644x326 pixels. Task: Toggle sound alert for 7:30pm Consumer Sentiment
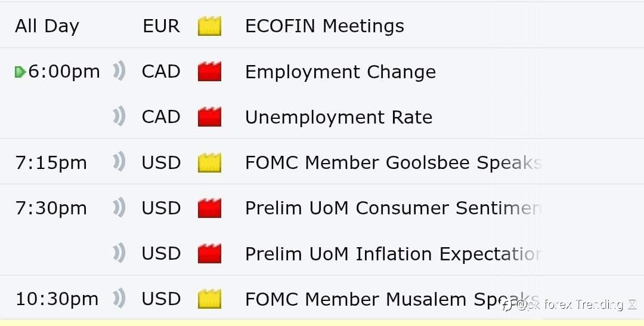coord(119,208)
